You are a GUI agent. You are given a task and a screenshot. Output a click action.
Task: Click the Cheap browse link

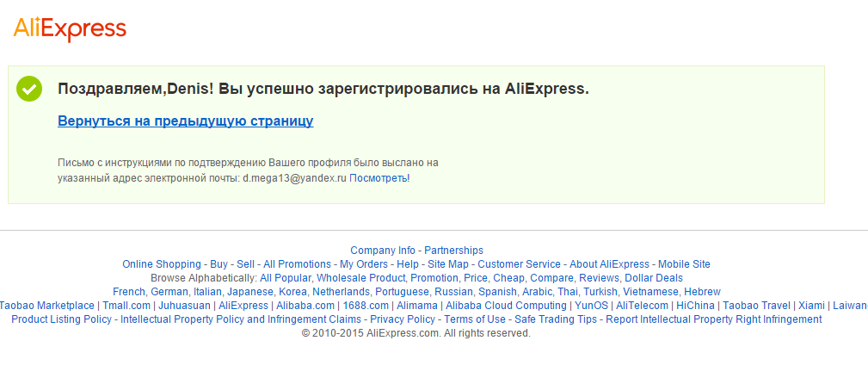tap(508, 278)
